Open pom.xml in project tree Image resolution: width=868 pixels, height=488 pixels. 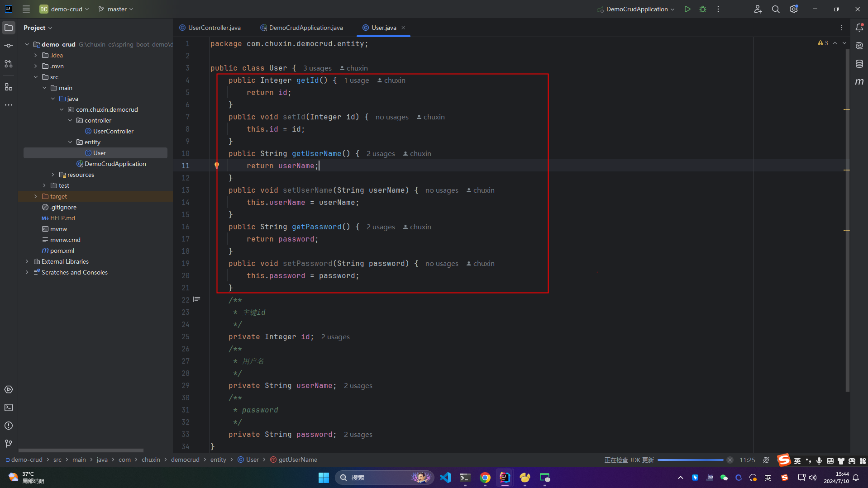(62, 251)
